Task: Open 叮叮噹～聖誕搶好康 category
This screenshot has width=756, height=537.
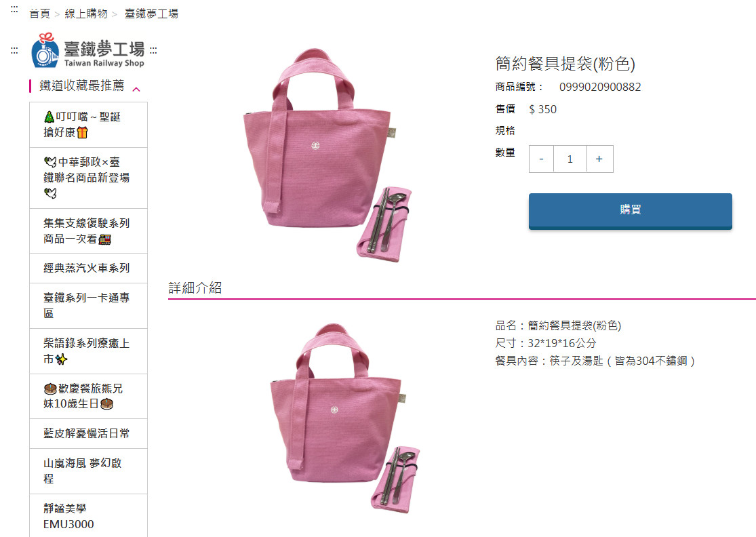Action: (x=88, y=125)
